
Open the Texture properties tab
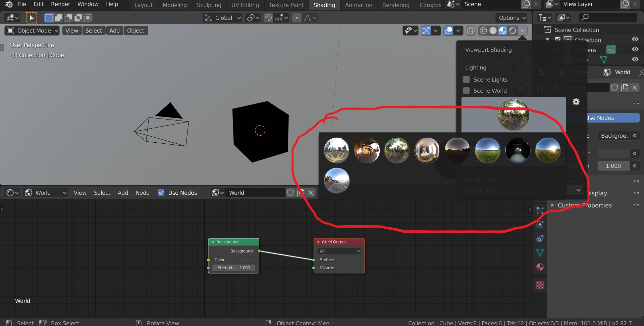coord(540,285)
